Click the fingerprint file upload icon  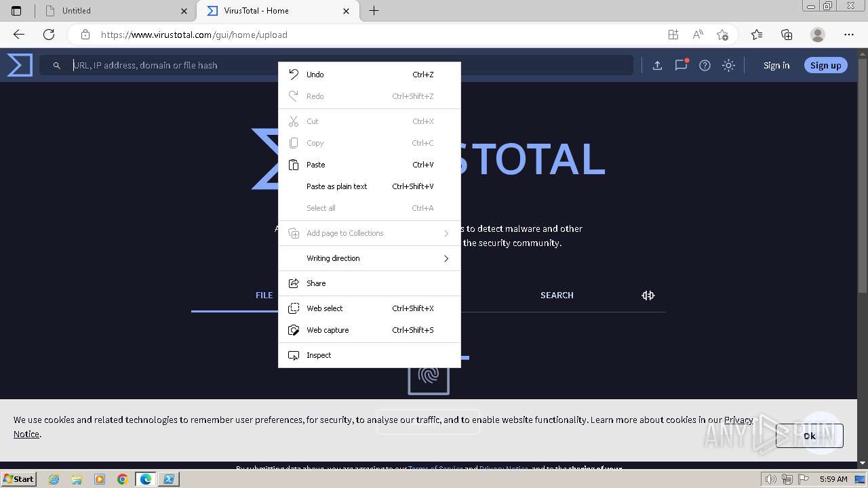point(429,375)
